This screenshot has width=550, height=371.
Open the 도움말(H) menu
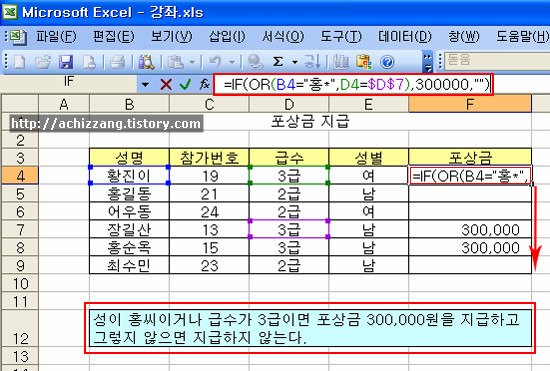point(523,36)
